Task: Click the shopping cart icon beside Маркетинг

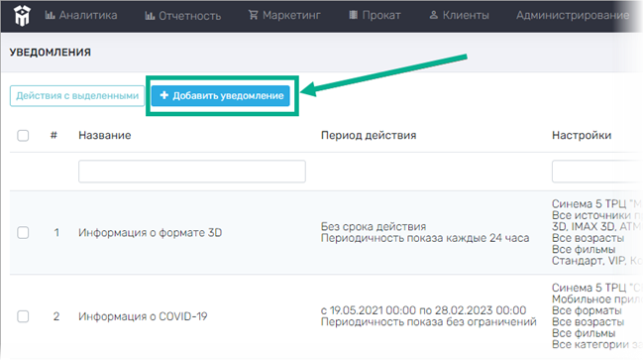Action: click(x=254, y=15)
